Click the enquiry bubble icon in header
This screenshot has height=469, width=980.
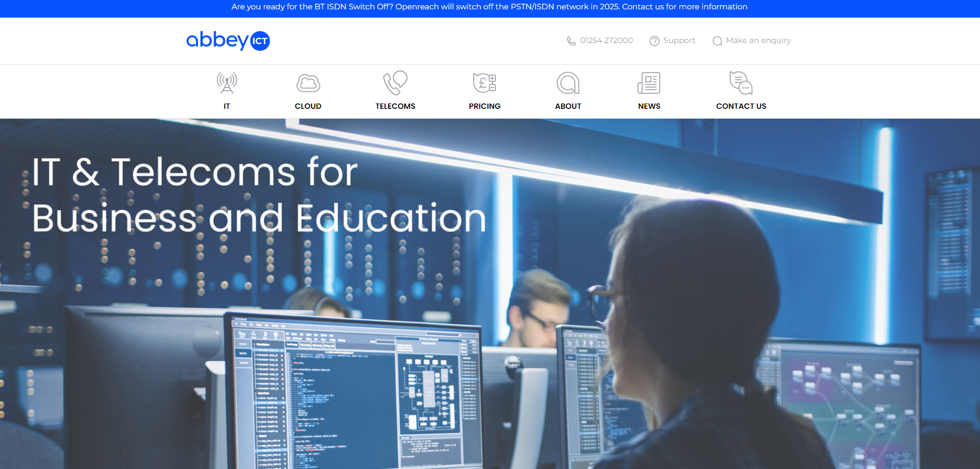tap(717, 41)
